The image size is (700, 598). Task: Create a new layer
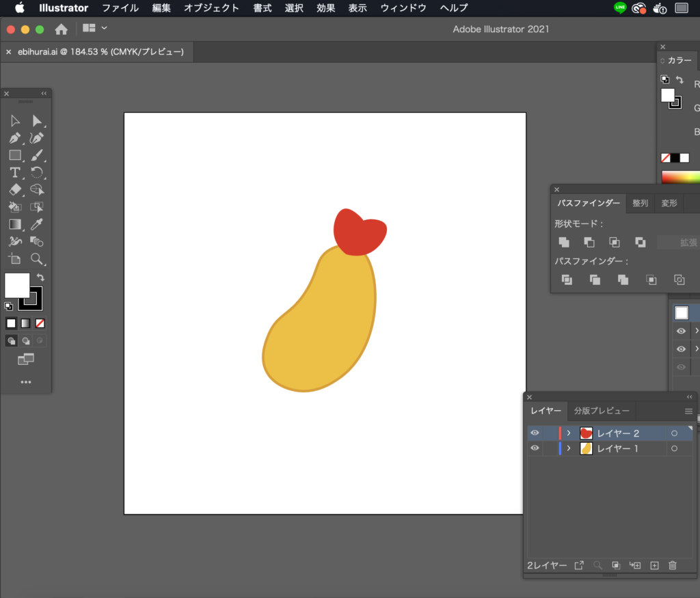tap(654, 565)
